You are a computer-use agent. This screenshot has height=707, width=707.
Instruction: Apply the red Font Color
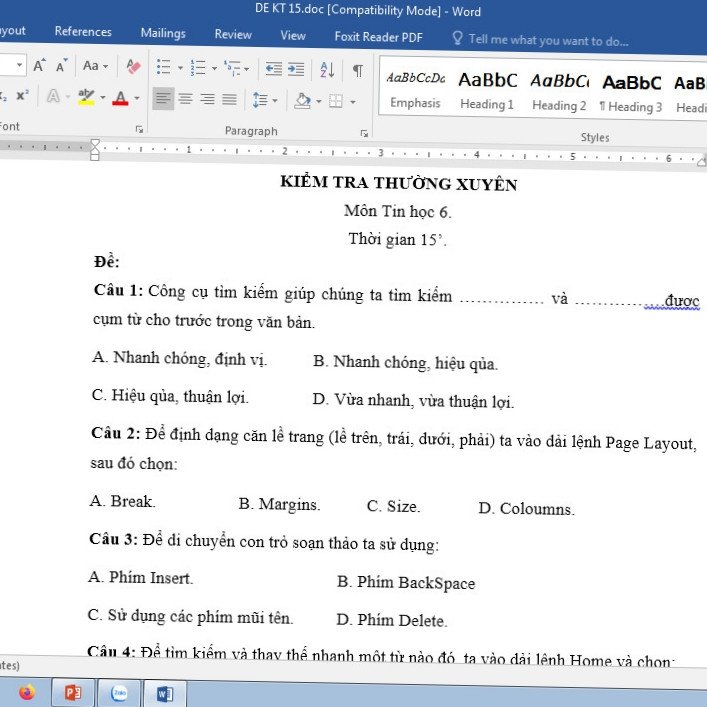point(120,97)
